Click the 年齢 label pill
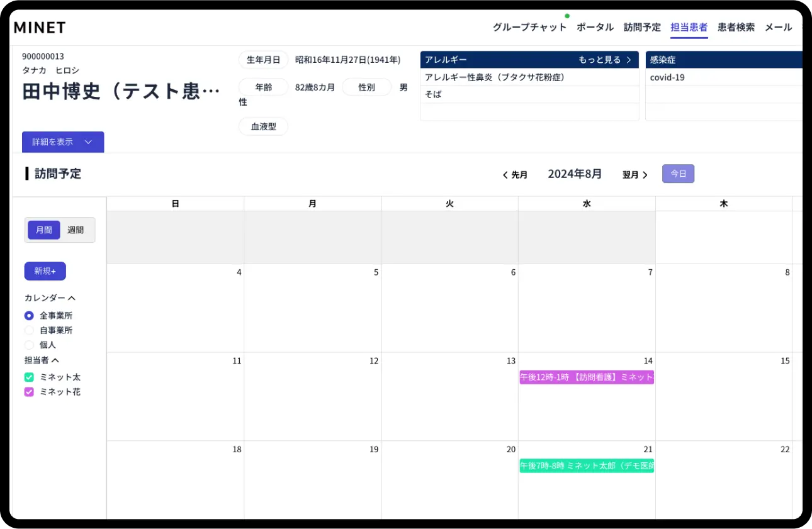 click(263, 87)
